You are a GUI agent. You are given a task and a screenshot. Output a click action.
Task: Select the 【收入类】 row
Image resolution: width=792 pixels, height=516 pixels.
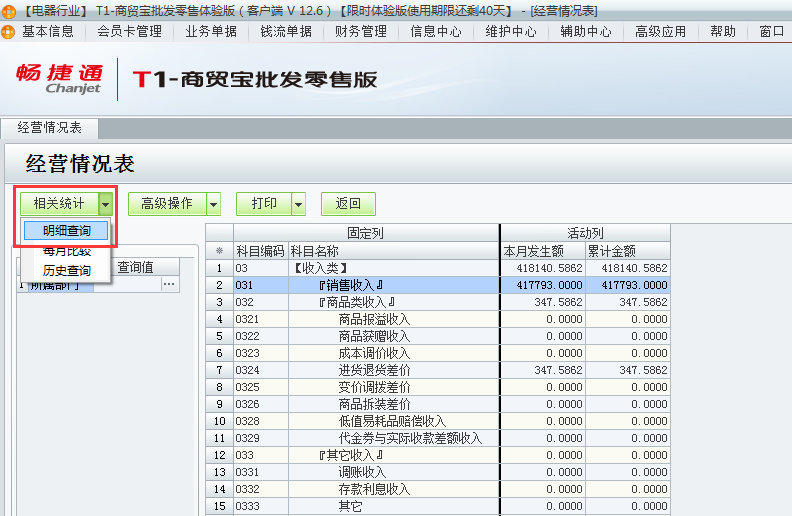[438, 268]
